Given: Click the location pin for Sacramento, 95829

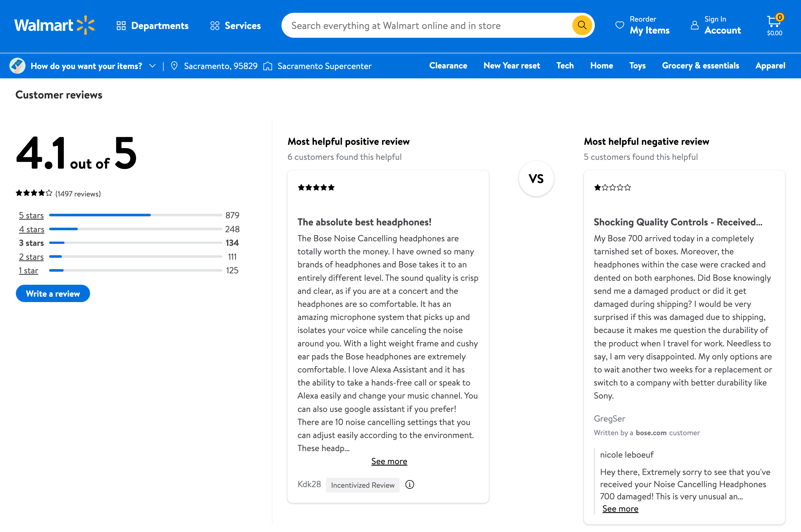Looking at the screenshot, I should [x=174, y=66].
